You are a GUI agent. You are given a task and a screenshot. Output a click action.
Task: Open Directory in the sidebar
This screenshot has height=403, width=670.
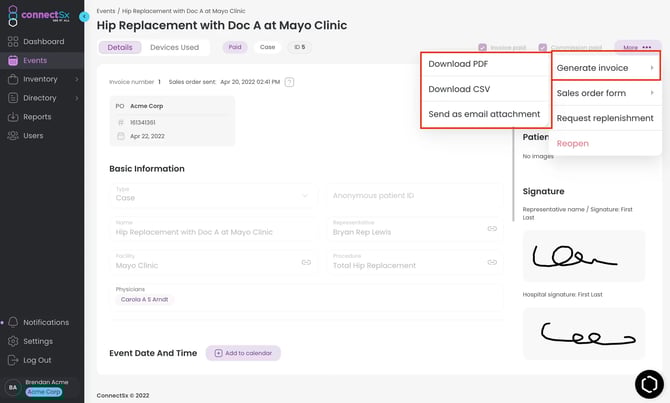(x=42, y=98)
